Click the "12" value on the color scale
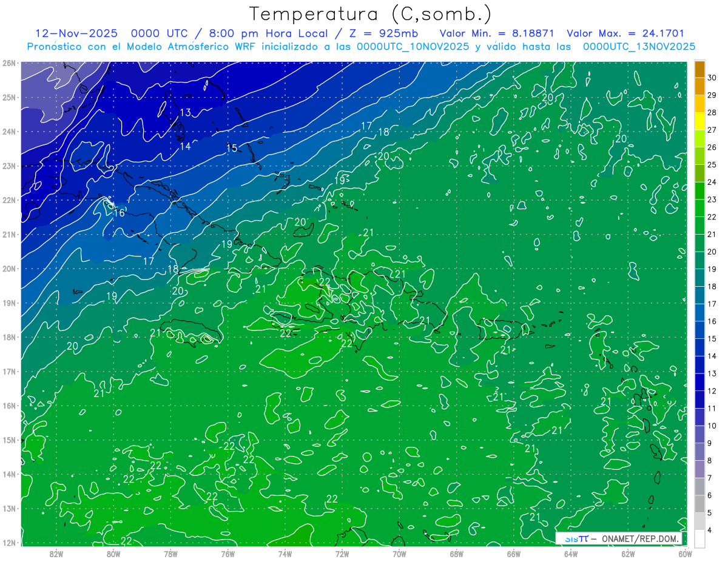The width and height of the screenshot is (728, 562). 712,391
